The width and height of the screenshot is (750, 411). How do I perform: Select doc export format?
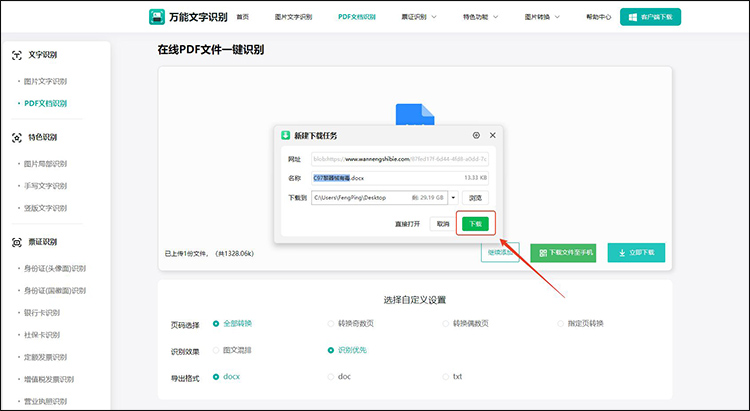pyautogui.click(x=331, y=377)
